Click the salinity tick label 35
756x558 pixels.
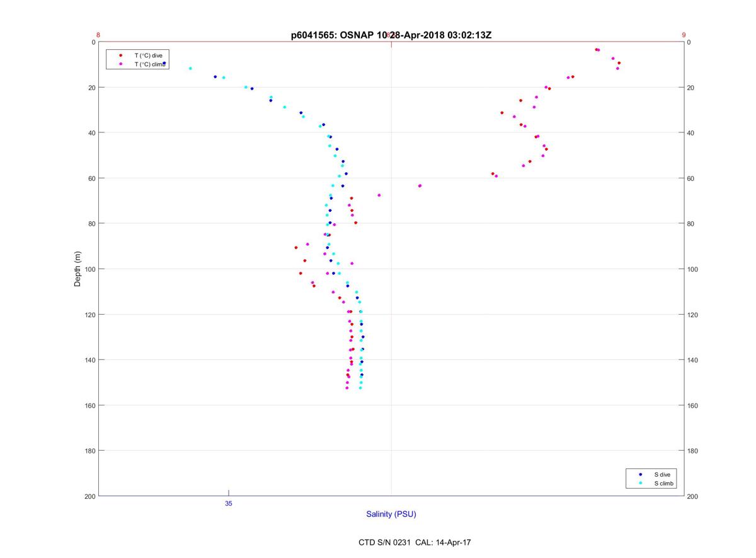pos(229,504)
